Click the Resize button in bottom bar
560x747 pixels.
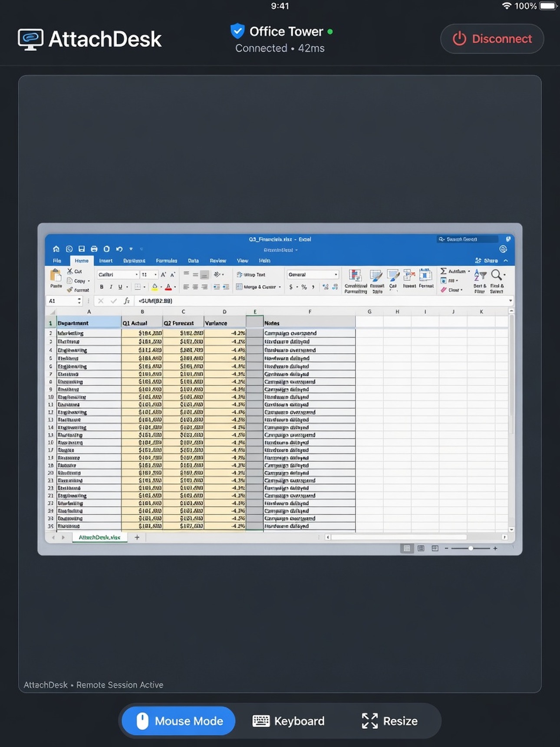389,721
